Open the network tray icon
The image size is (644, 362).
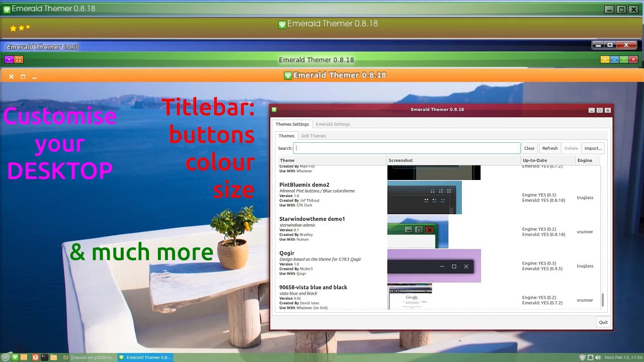pyautogui.click(x=590, y=357)
